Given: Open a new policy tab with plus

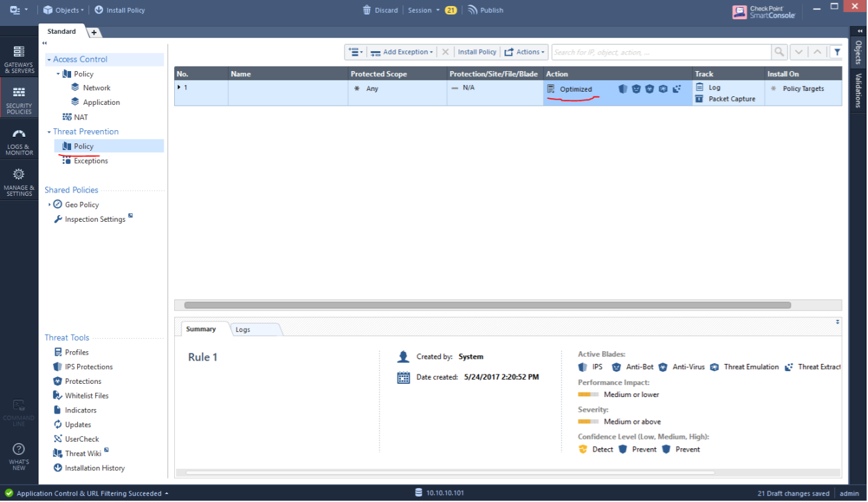Looking at the screenshot, I should click(x=94, y=32).
